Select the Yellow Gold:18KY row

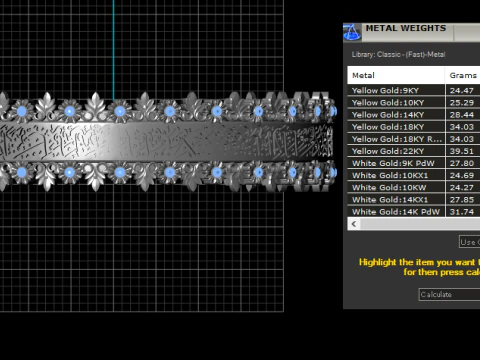(x=414, y=127)
